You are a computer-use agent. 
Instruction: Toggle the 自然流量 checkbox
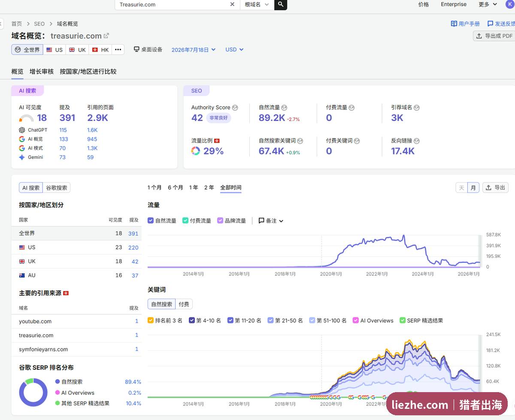[x=151, y=221]
